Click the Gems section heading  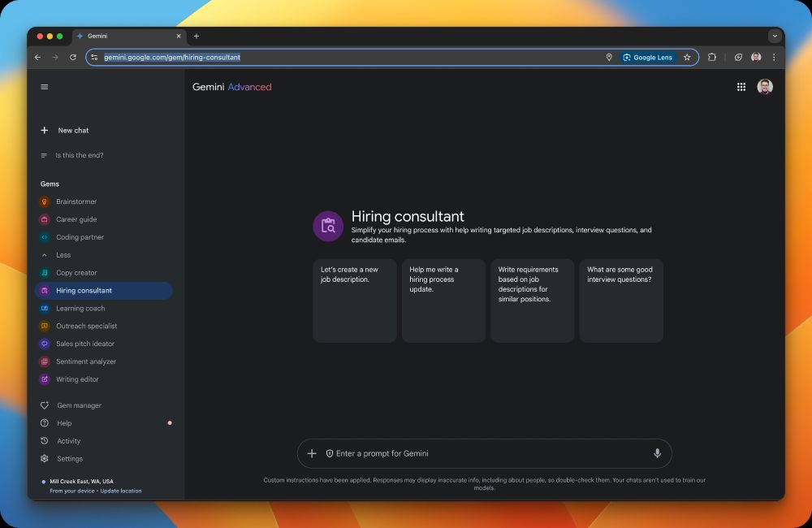[50, 184]
